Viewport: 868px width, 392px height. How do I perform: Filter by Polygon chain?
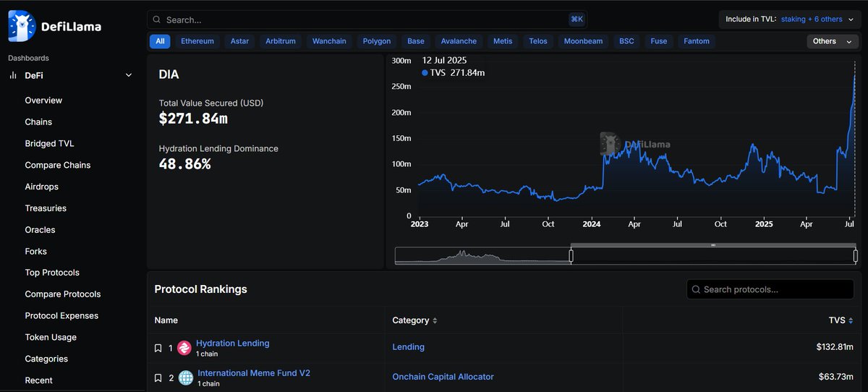pyautogui.click(x=377, y=41)
